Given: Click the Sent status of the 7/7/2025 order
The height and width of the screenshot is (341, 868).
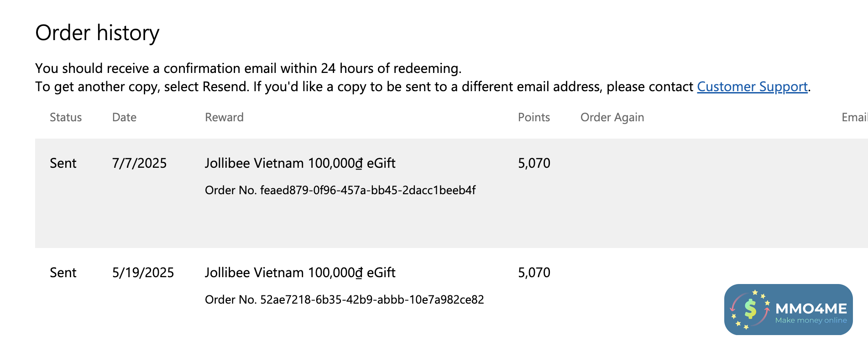Looking at the screenshot, I should [63, 163].
